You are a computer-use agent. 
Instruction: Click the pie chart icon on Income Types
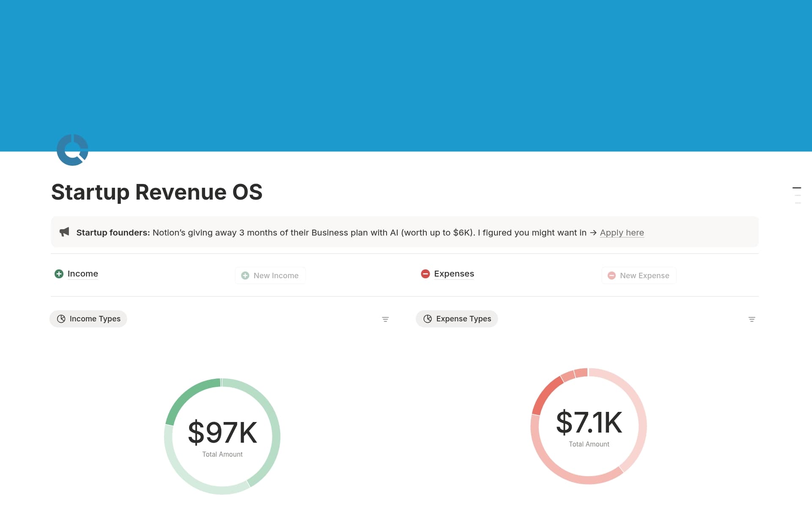(x=61, y=318)
